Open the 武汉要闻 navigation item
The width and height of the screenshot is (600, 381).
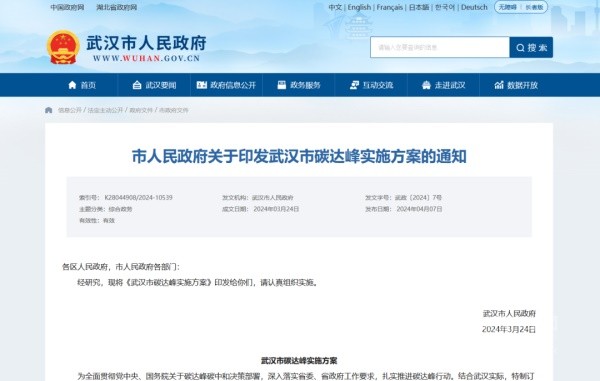pyautogui.click(x=155, y=85)
